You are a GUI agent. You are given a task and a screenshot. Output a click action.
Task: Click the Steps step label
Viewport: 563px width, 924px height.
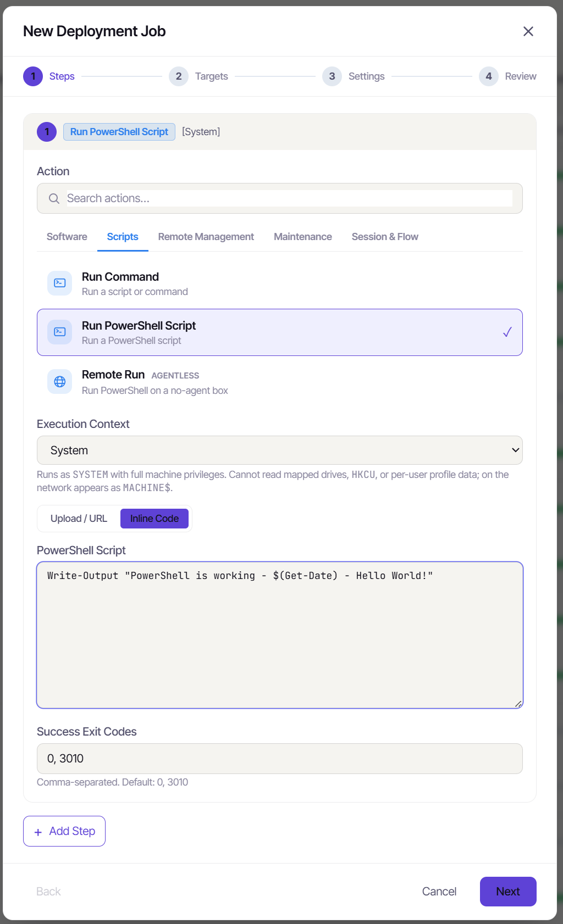click(x=62, y=76)
